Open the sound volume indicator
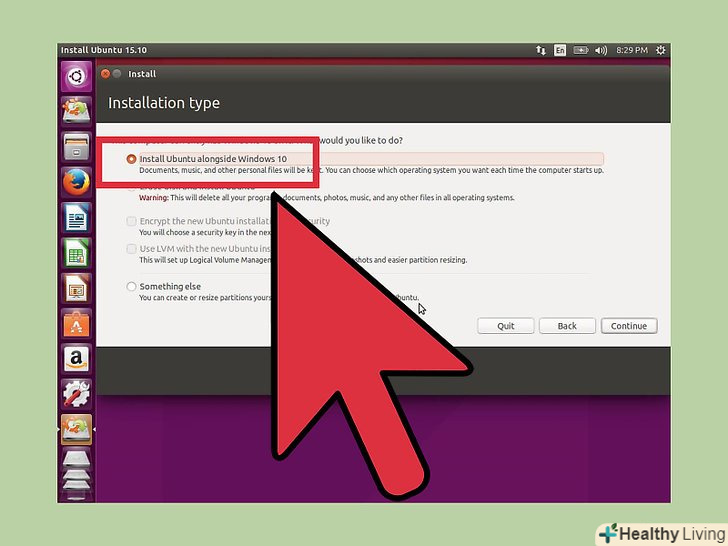This screenshot has height=546, width=728. (x=601, y=50)
